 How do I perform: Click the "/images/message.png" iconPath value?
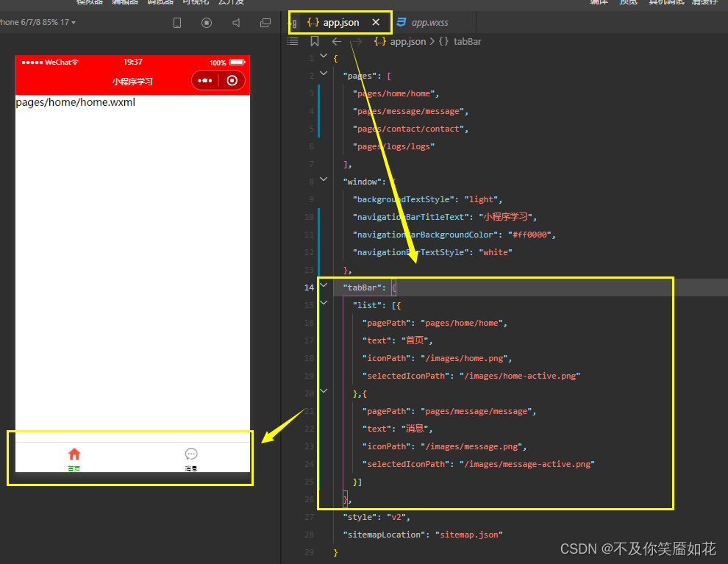(471, 446)
